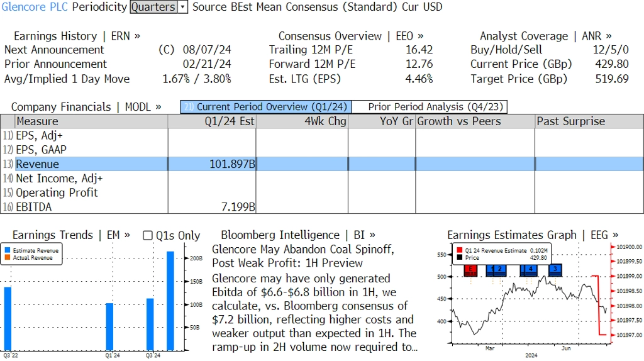Select the EPS, GAAP row
The width and height of the screenshot is (644, 361).
click(321, 150)
